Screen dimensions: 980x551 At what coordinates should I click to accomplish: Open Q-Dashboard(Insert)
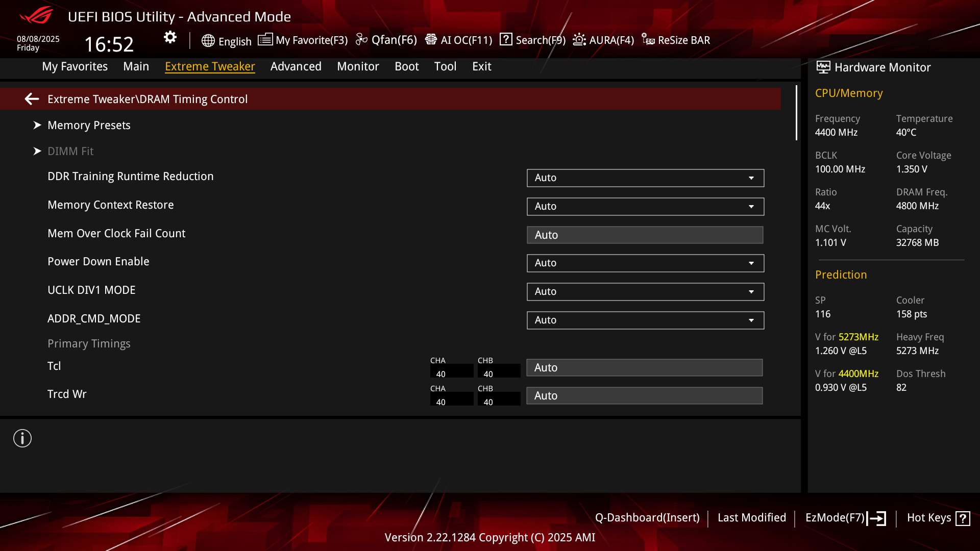(x=647, y=518)
